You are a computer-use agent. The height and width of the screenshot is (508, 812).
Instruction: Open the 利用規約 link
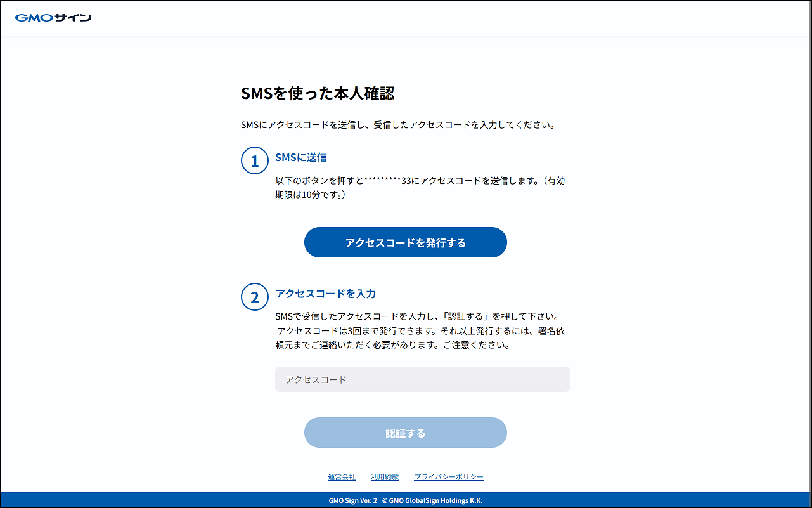tap(385, 477)
